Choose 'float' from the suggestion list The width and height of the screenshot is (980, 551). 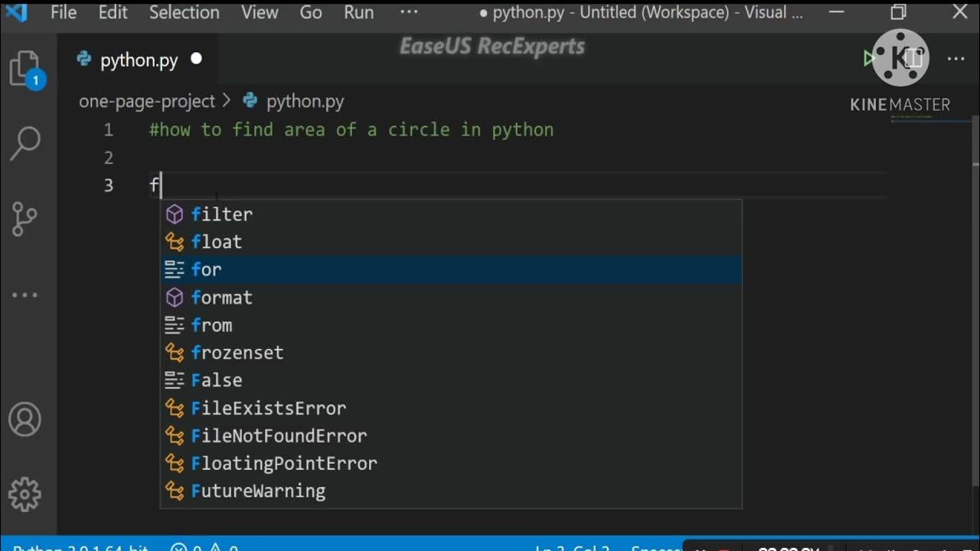click(x=217, y=242)
